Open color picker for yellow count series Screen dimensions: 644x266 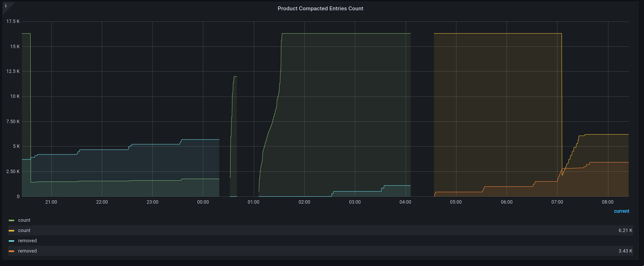tap(12, 231)
